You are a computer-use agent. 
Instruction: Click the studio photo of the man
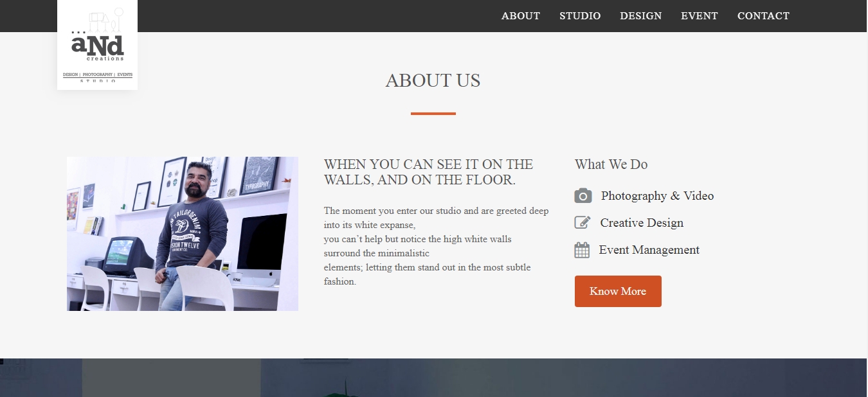coord(183,234)
